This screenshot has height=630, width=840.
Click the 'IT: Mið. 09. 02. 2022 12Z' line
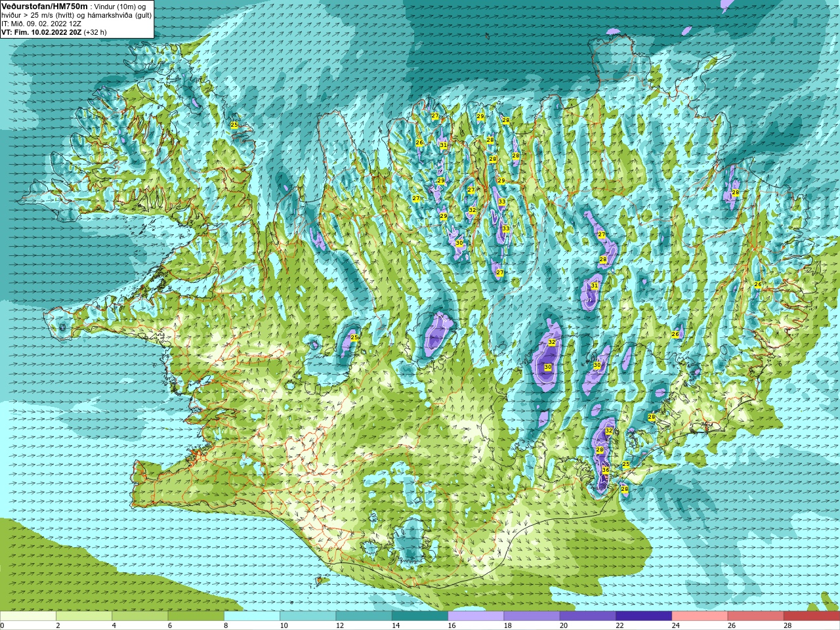[41, 24]
